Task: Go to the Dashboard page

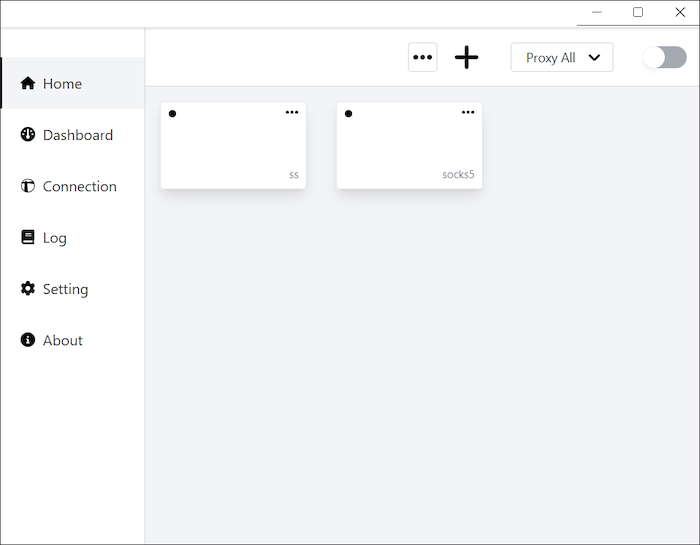Action: [x=78, y=135]
